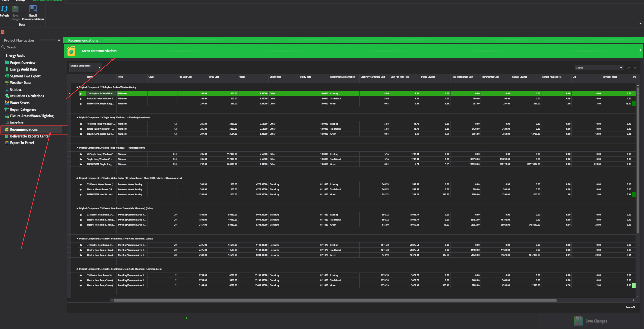Collapse the 120-Replace Broken Window Glazing group

77,87
